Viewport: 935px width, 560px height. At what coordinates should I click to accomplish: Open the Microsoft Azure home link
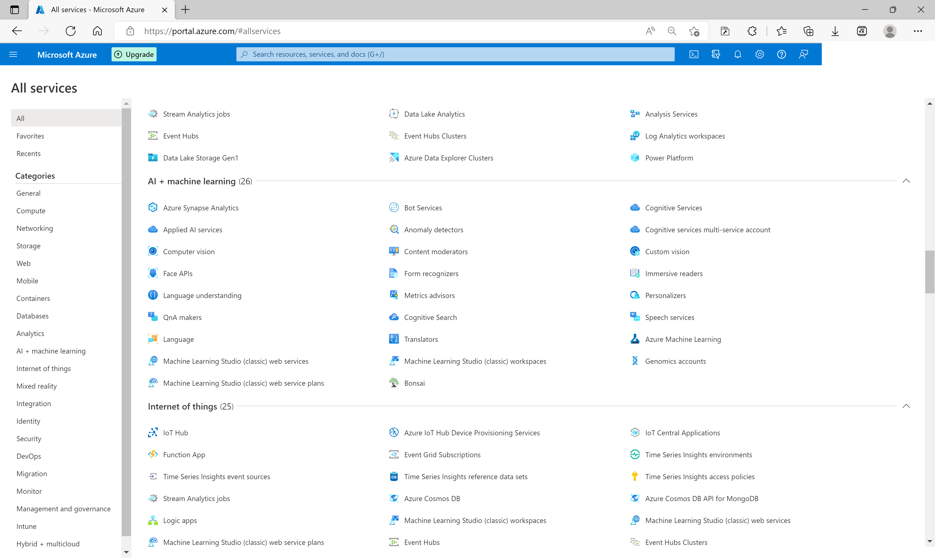pos(67,54)
